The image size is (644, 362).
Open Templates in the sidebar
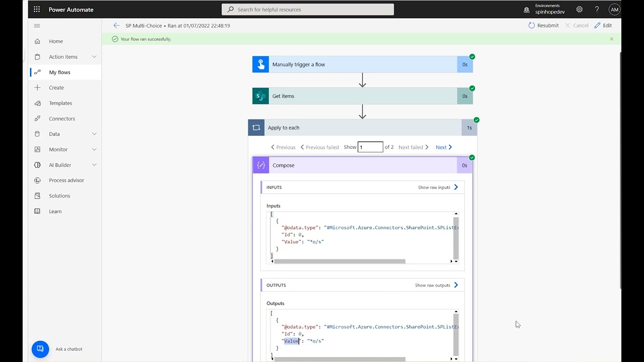point(60,103)
